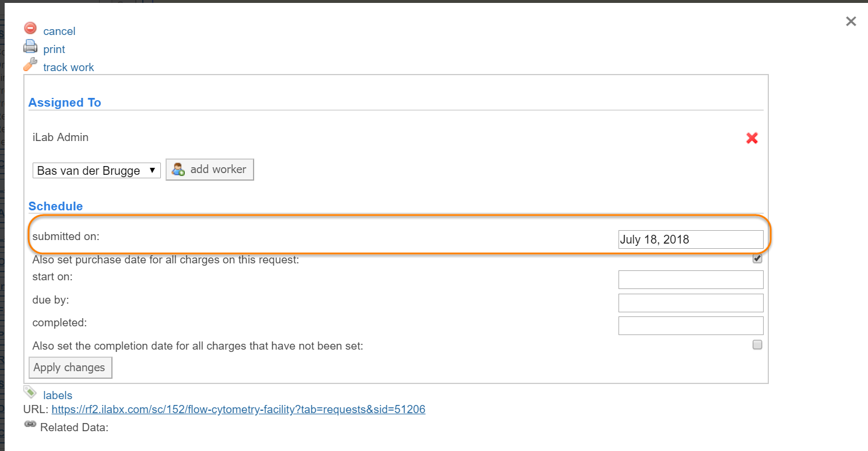Screen dimensions: 868x451
Task: Close the dialog with the top-right X
Action: [851, 22]
